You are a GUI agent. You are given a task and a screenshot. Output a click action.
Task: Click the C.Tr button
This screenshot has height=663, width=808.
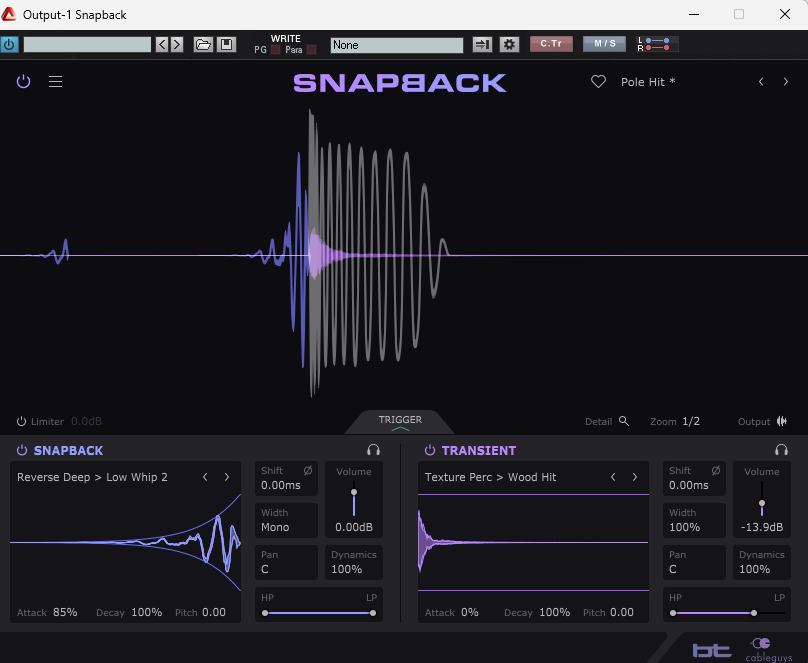click(x=551, y=44)
